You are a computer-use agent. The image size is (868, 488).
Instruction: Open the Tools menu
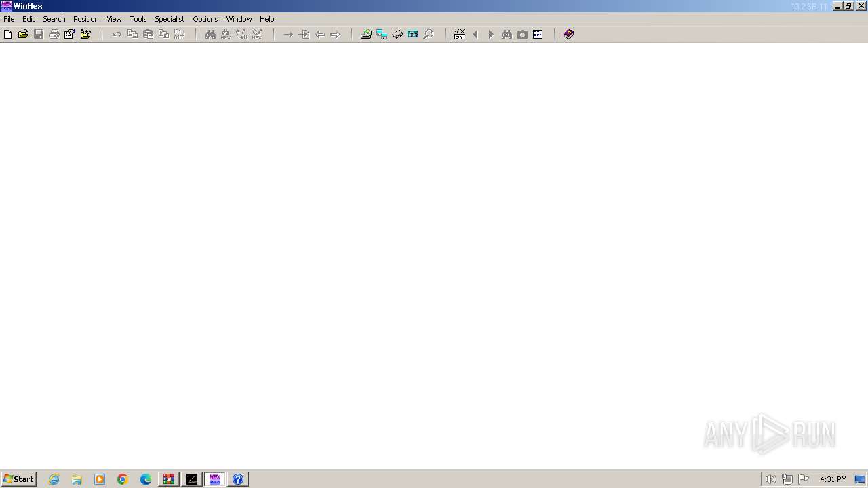[138, 19]
